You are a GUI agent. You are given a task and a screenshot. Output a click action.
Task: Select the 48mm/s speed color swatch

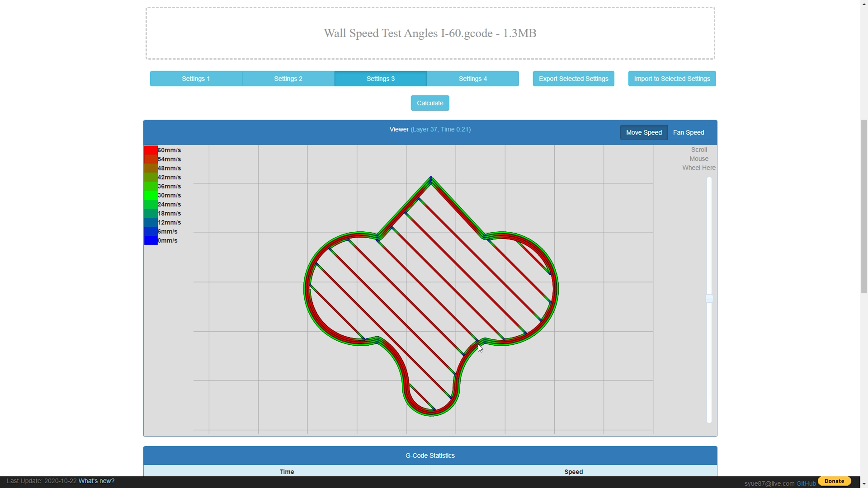[150, 168]
